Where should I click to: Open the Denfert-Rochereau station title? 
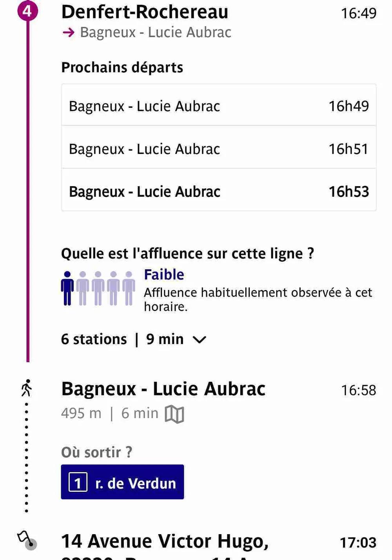click(145, 12)
